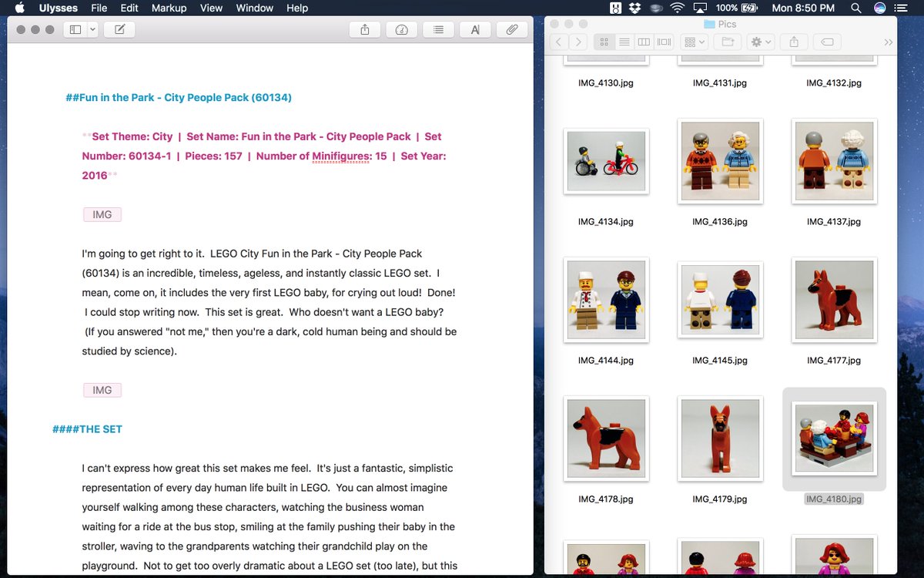Open the Wi-Fi status menu
The height and width of the screenshot is (578, 924).
[x=678, y=8]
